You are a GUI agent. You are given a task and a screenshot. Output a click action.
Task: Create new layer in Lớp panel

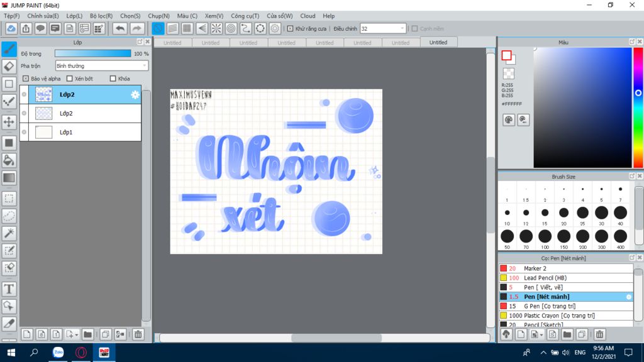(x=26, y=334)
